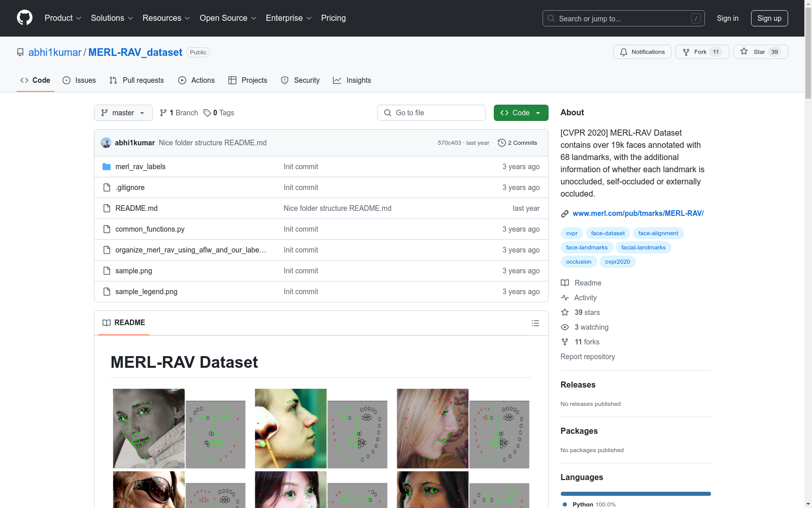The height and width of the screenshot is (508, 812).
Task: Select the README tab in file viewer
Action: click(x=124, y=323)
